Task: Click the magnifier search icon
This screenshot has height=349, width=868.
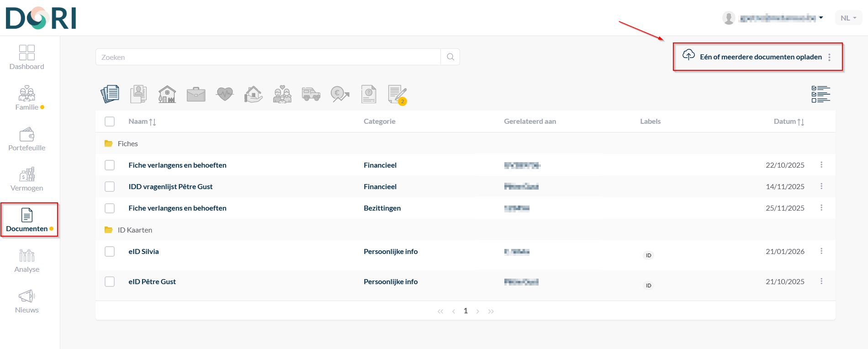Action: 450,57
